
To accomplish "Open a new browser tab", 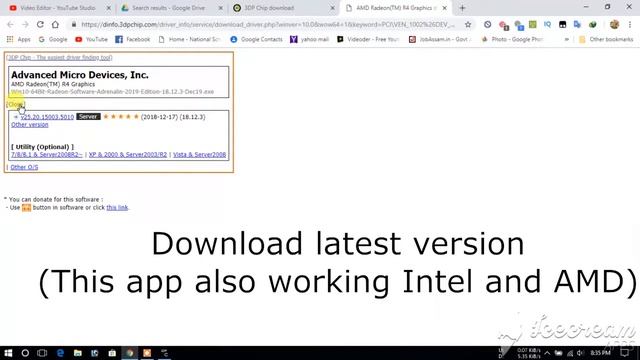I will pyautogui.click(x=462, y=8).
